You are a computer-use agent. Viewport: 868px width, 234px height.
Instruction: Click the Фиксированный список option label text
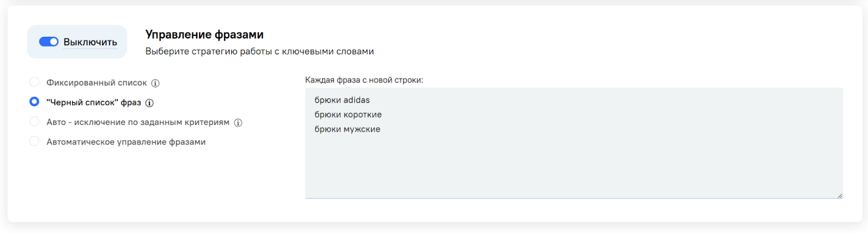97,83
